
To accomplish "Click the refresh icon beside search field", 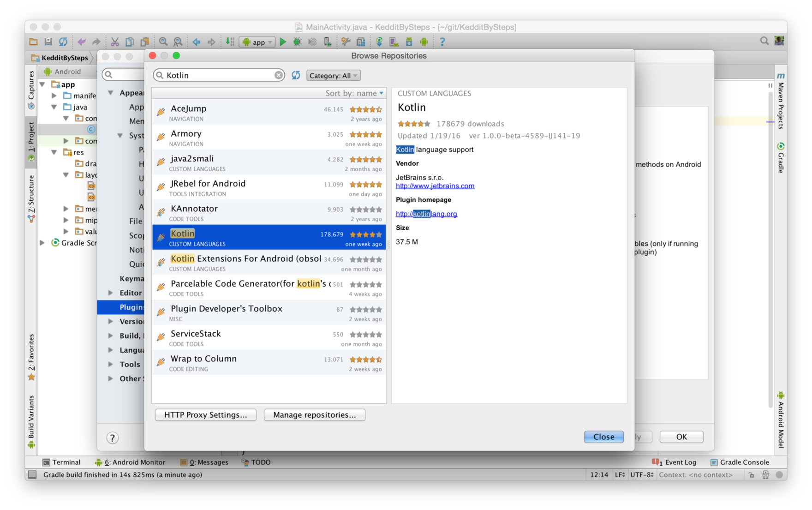I will coord(296,75).
